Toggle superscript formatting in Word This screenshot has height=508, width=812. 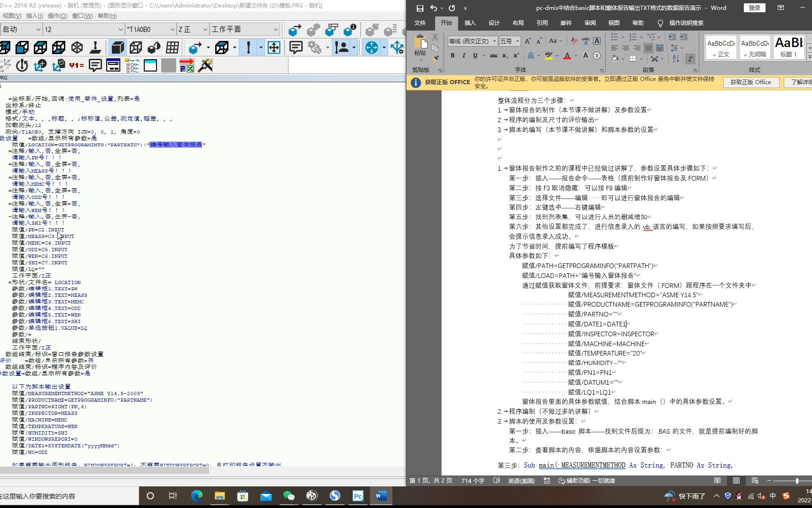(x=515, y=56)
